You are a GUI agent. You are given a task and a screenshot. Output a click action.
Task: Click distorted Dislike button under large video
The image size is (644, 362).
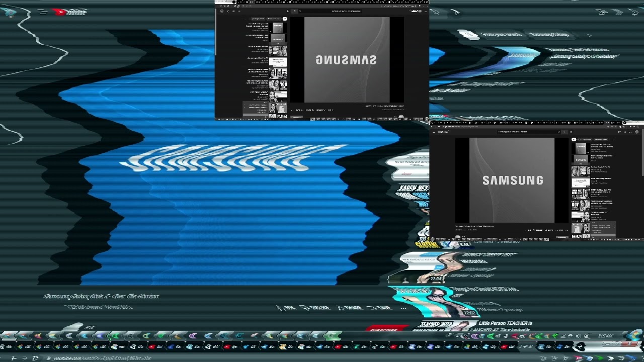pyautogui.click(x=315, y=308)
